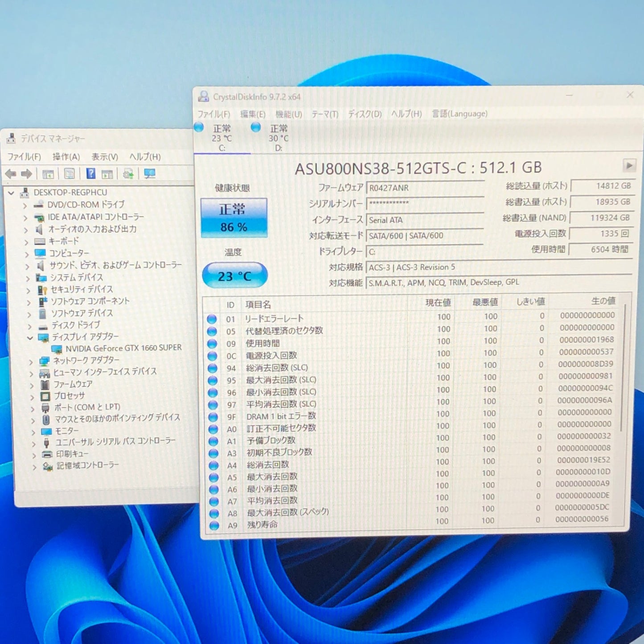The width and height of the screenshot is (644, 644).
Task: Open テーマ(T) menu in CrystalDiskInfo
Action: pyautogui.click(x=325, y=114)
